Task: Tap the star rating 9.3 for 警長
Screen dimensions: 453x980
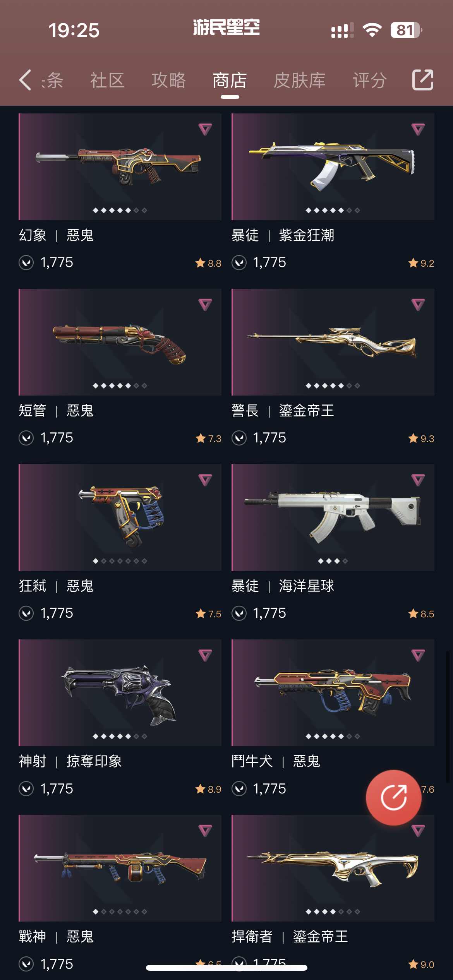Action: (x=421, y=438)
